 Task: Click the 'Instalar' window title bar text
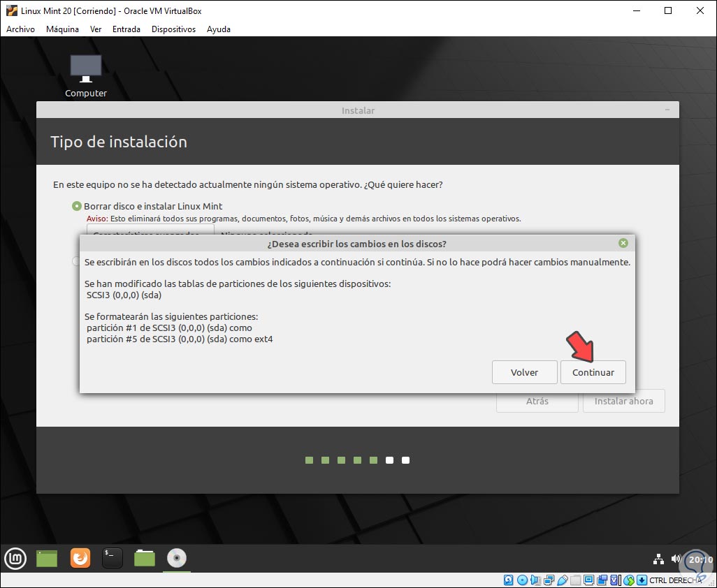358,110
